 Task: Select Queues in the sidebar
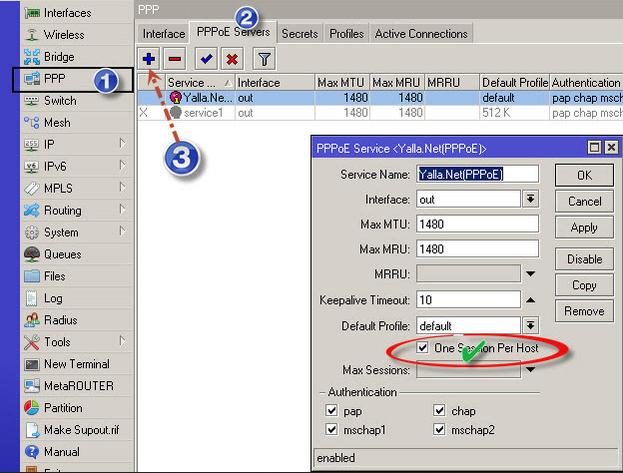click(62, 254)
